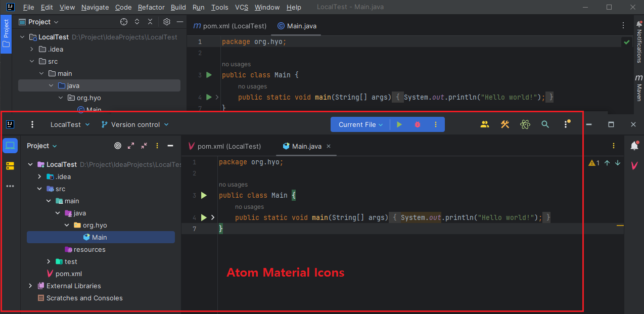Select Main.java tab in top editor
Screen dimensions: 644x314
[x=297, y=26]
